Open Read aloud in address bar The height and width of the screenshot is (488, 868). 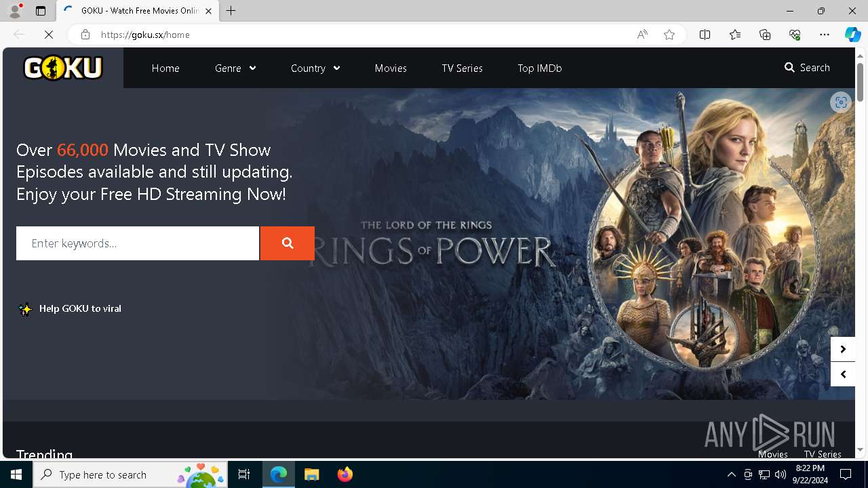(642, 35)
